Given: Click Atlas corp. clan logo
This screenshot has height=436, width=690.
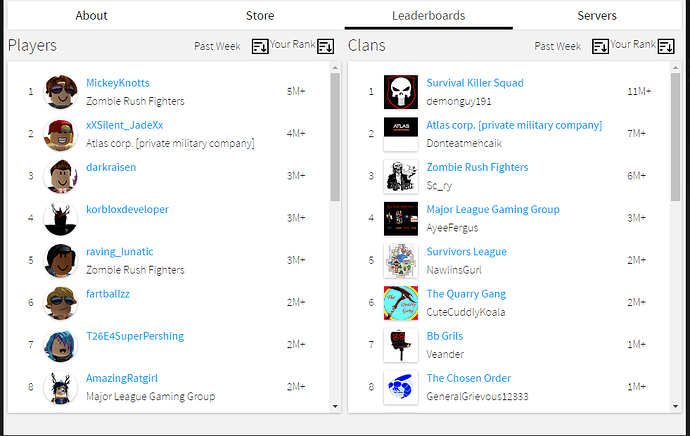Looking at the screenshot, I should [x=401, y=134].
